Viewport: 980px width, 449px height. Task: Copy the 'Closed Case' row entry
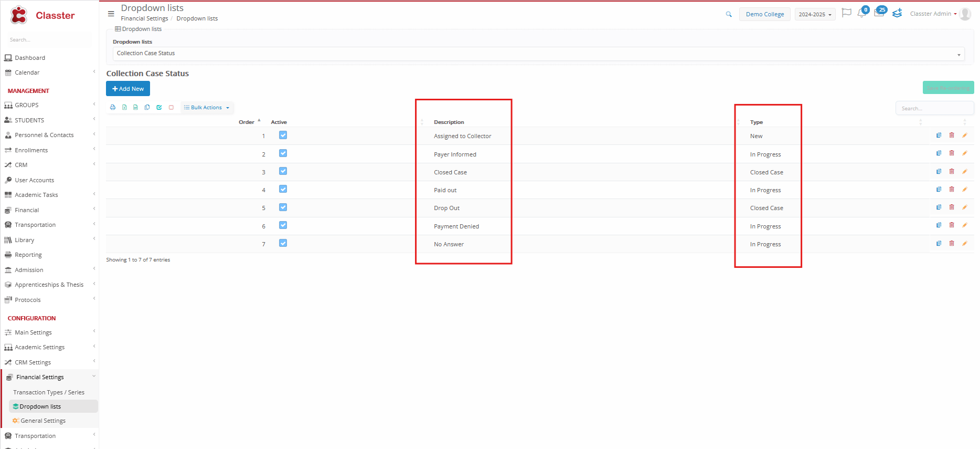pyautogui.click(x=939, y=172)
